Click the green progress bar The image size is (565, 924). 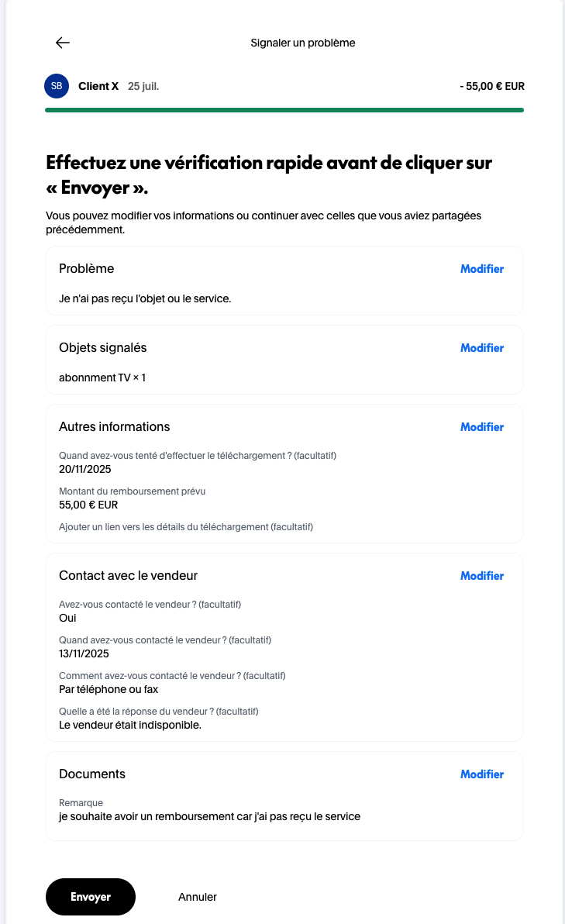point(284,110)
